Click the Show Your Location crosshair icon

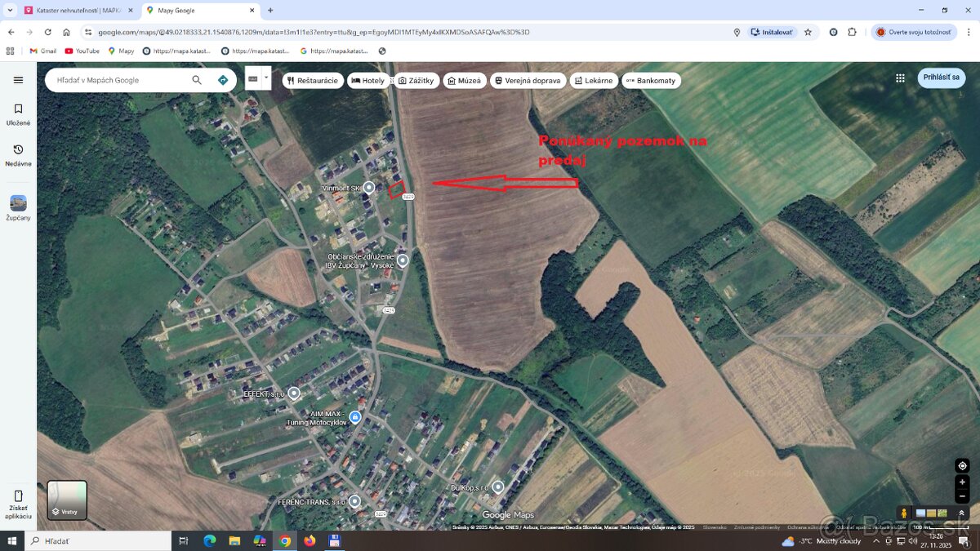[x=962, y=465]
